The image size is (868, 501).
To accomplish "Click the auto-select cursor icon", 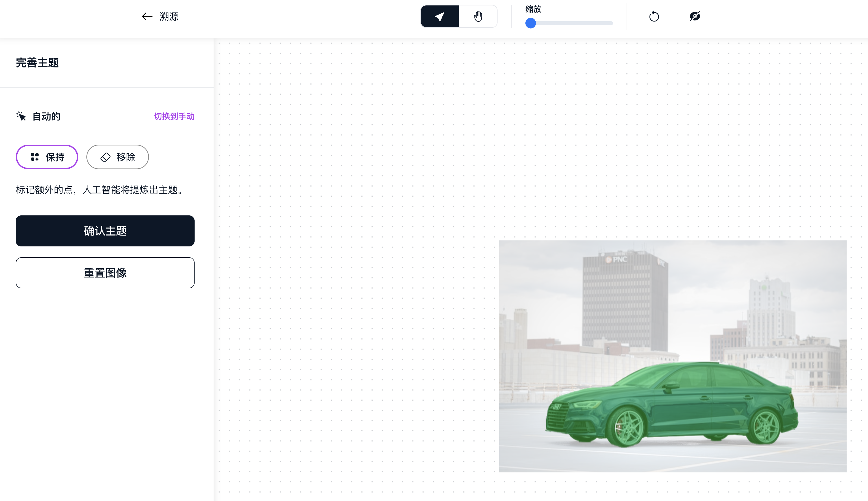I will [21, 116].
